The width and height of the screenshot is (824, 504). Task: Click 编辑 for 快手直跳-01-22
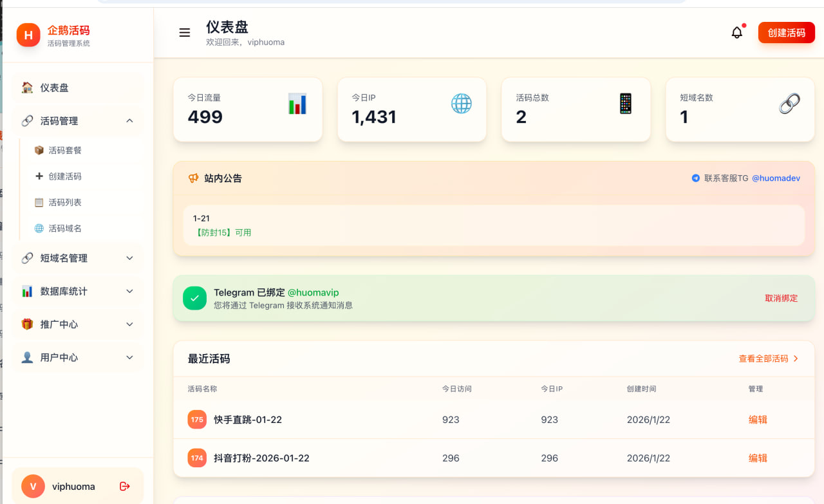(x=757, y=419)
